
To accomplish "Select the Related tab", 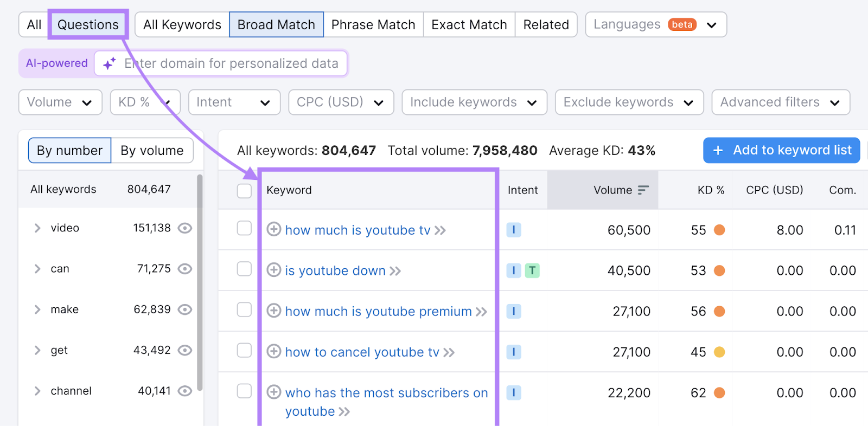I will coord(546,24).
